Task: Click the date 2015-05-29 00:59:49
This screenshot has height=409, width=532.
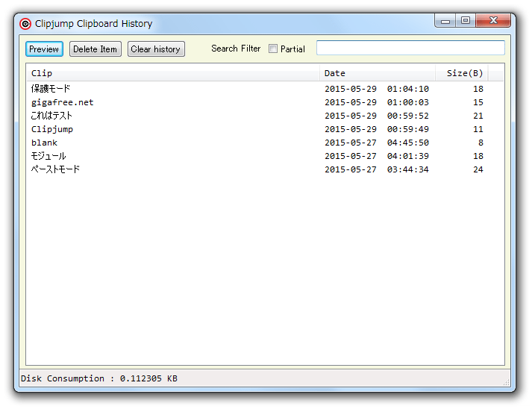Action: click(377, 129)
